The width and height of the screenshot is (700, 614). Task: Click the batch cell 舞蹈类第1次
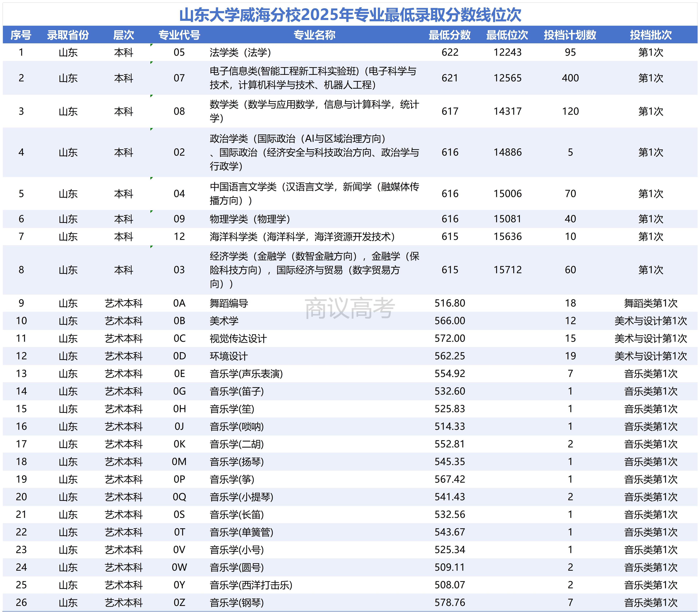pyautogui.click(x=651, y=303)
